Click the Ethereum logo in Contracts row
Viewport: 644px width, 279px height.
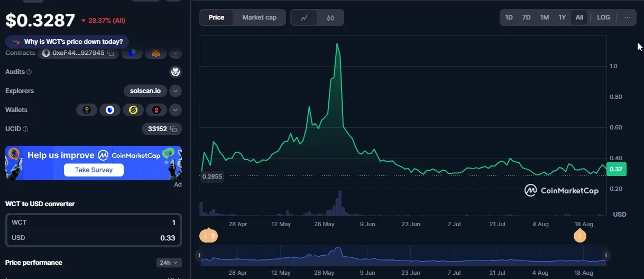click(x=45, y=53)
